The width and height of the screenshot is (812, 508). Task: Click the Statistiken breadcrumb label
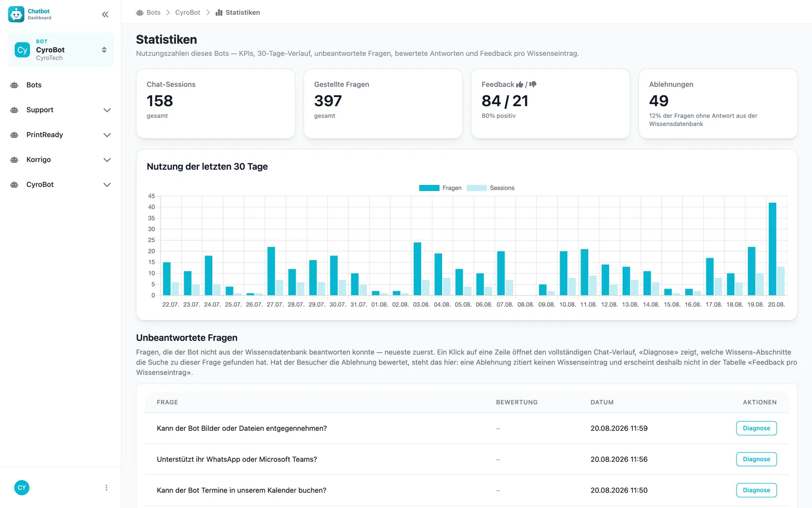[x=243, y=12]
